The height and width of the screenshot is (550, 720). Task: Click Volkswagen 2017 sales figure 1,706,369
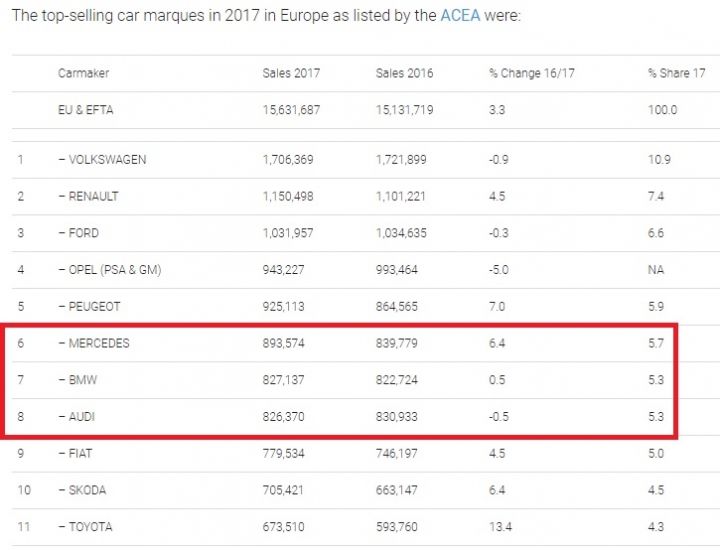288,159
